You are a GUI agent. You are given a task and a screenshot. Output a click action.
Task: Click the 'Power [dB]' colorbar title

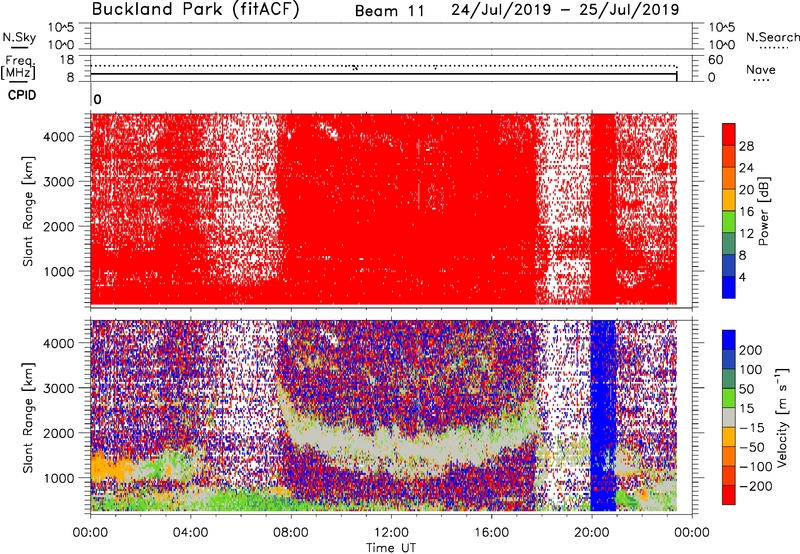764,211
